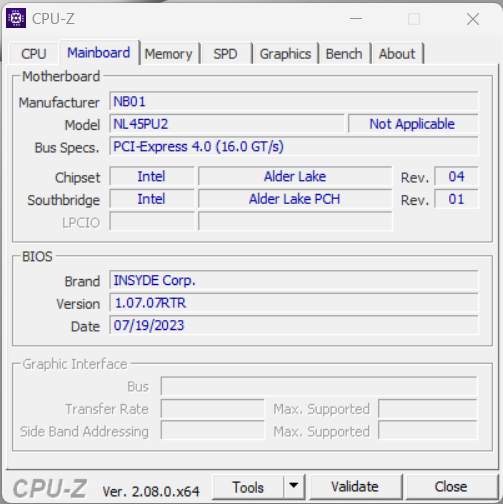The height and width of the screenshot is (504, 503).
Task: Click the empty Graphic Interface Bus field
Action: tap(319, 386)
